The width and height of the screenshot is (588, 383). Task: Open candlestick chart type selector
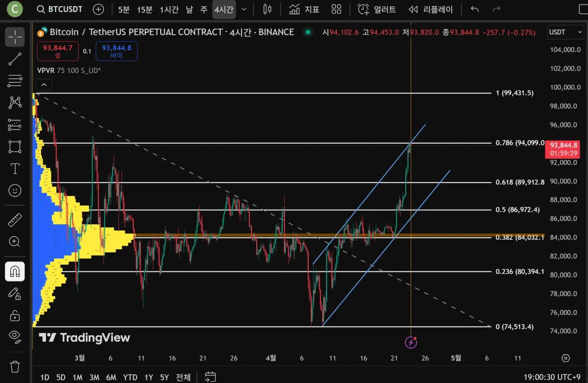coord(267,9)
